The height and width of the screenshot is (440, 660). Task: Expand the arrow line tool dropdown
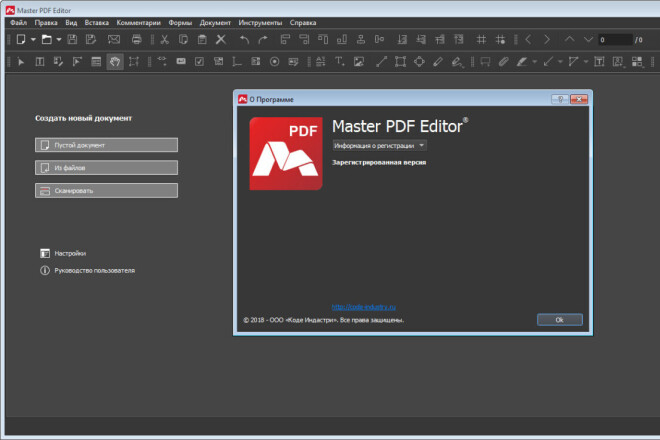pyautogui.click(x=560, y=62)
